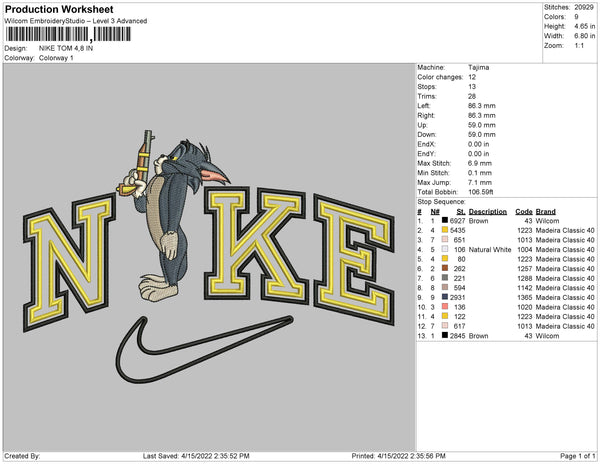Click the gray swatch in stop 7

[x=445, y=278]
